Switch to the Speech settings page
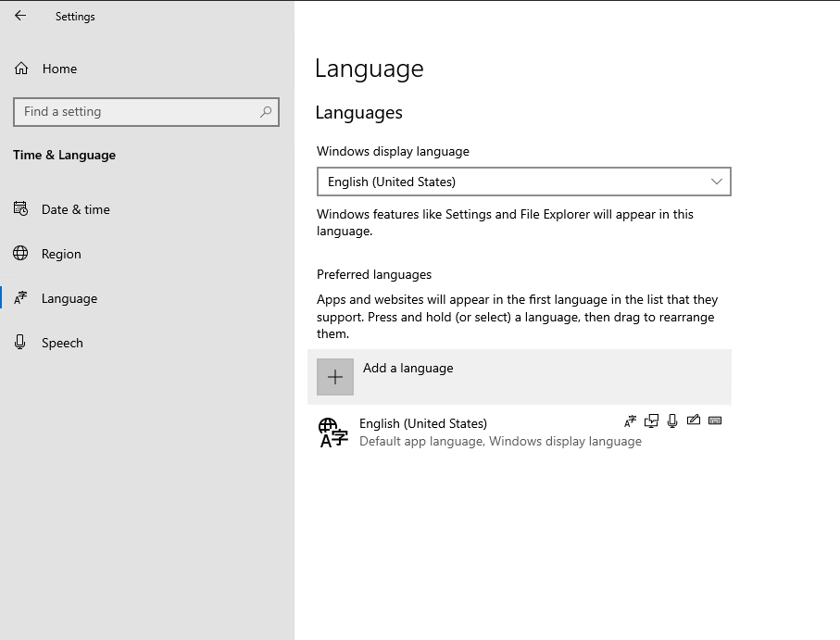Viewport: 840px width, 640px height. pyautogui.click(x=62, y=343)
